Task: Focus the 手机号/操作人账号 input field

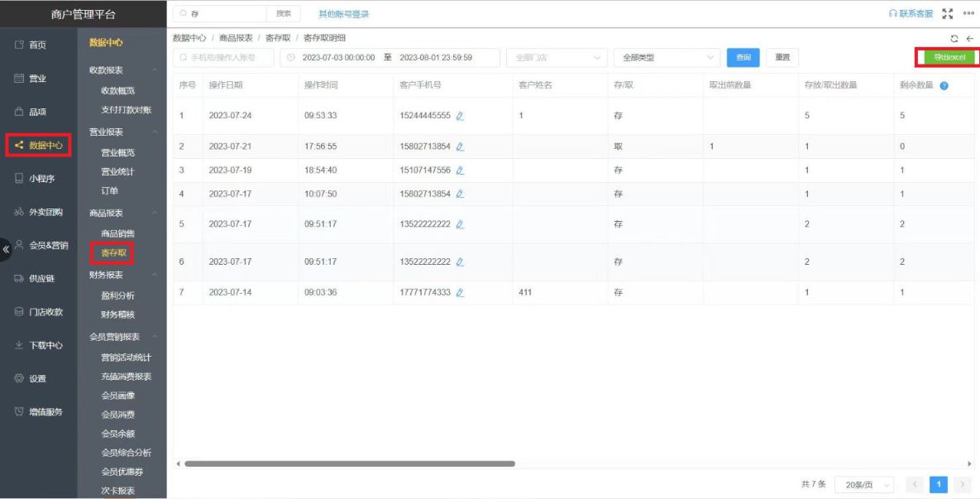Action: [x=224, y=58]
